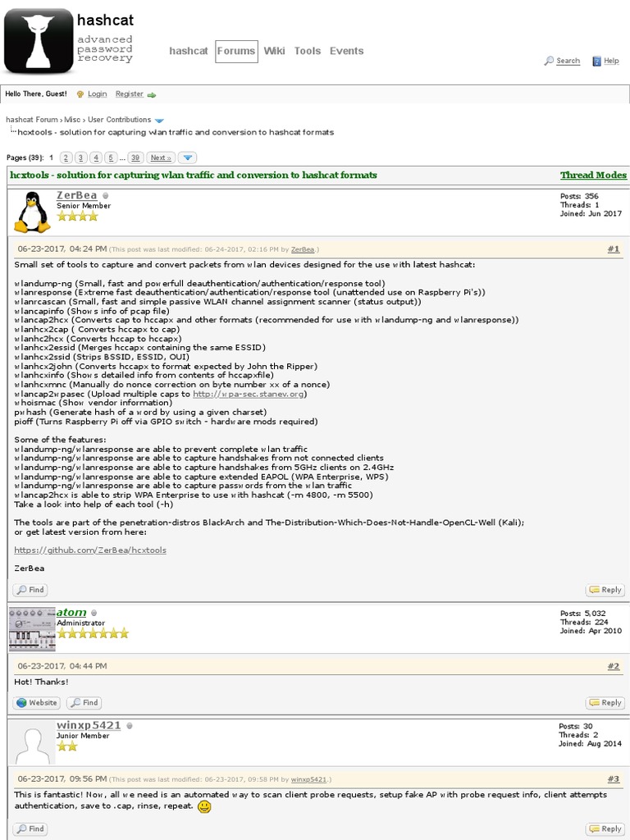Go to page 3 of thread
The image size is (630, 840).
point(81,157)
